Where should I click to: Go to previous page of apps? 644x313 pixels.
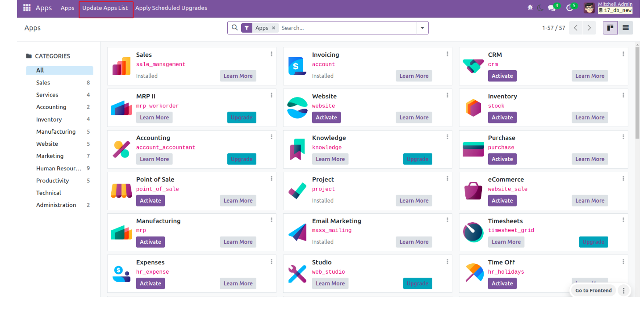(576, 28)
